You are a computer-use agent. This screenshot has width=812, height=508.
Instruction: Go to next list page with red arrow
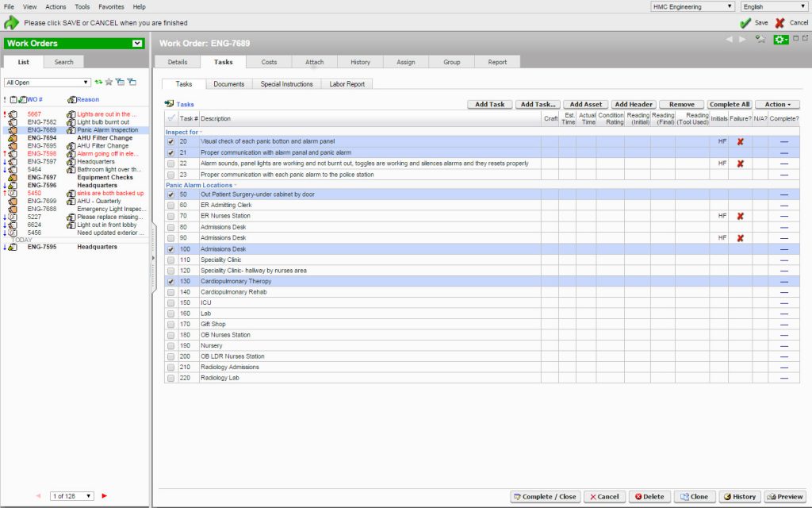(x=104, y=496)
